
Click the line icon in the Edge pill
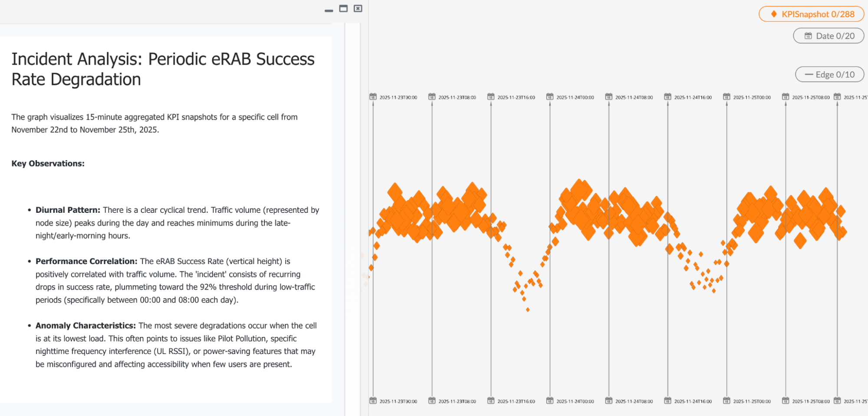(809, 74)
